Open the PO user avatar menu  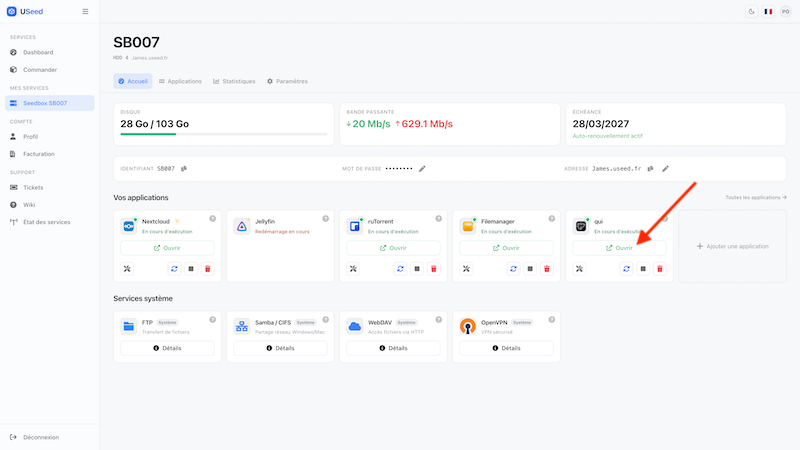pos(786,11)
